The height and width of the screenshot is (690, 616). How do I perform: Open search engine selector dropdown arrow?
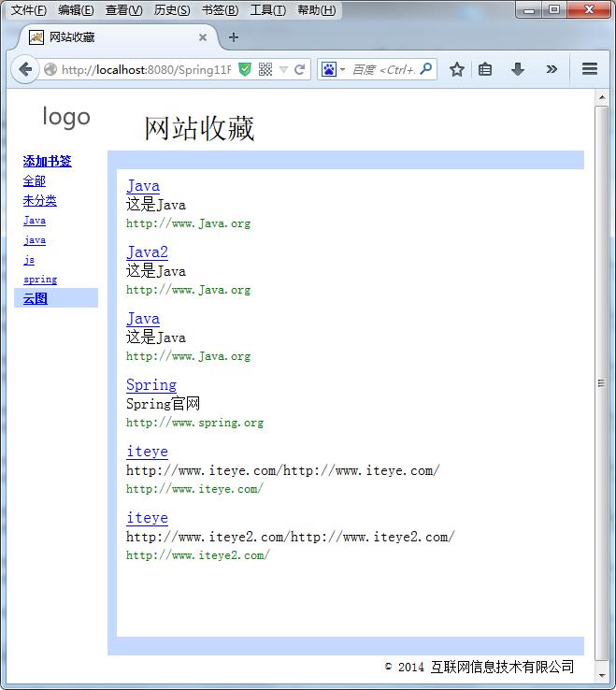(x=342, y=69)
